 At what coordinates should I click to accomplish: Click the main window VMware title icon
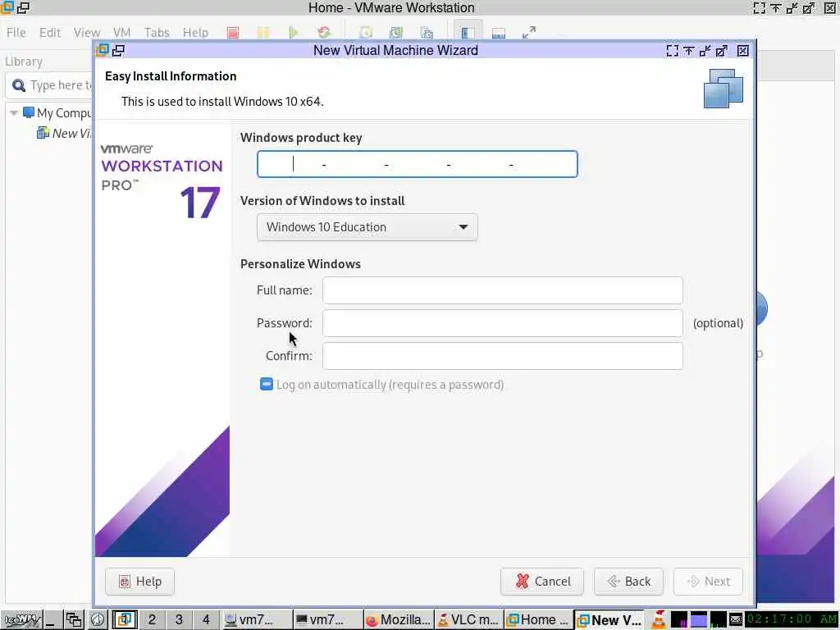pos(7,7)
